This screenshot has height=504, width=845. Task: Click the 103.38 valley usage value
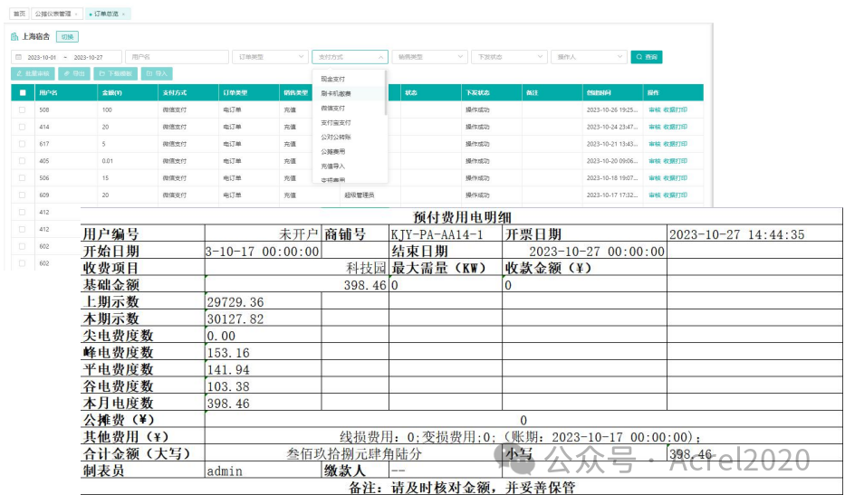tap(228, 386)
